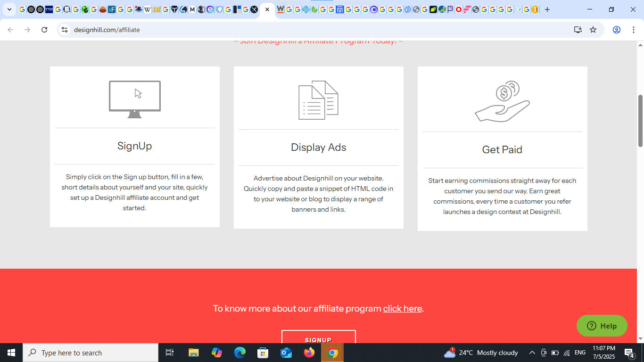Go forward one page

[27, 30]
